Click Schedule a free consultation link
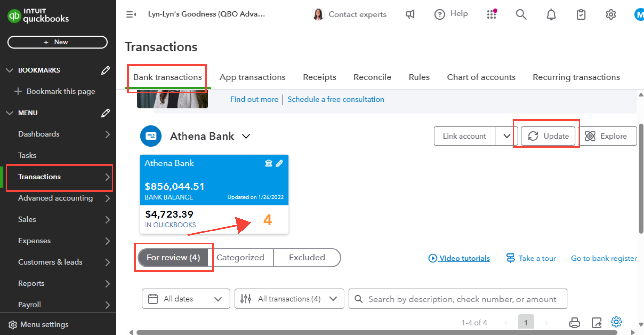Image resolution: width=644 pixels, height=335 pixels. (335, 99)
